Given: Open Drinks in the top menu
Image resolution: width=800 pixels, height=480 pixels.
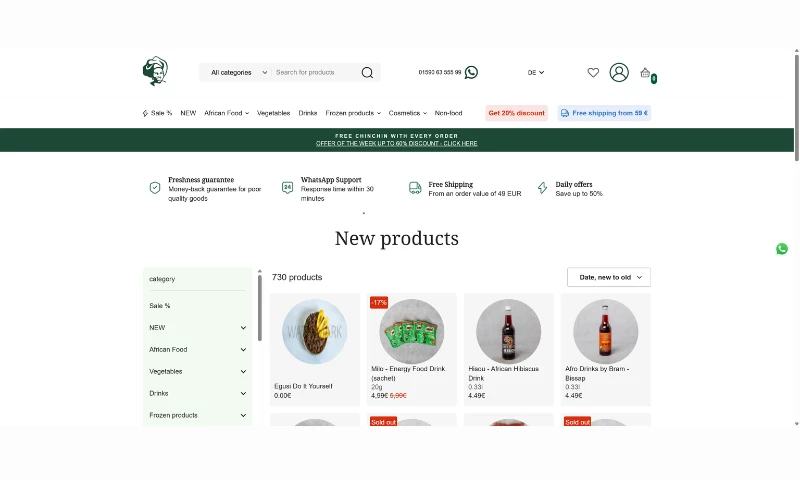Looking at the screenshot, I should (308, 113).
